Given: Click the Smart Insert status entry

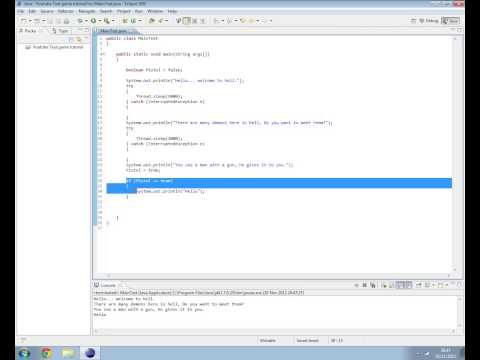Looking at the screenshot, I should 307,340.
